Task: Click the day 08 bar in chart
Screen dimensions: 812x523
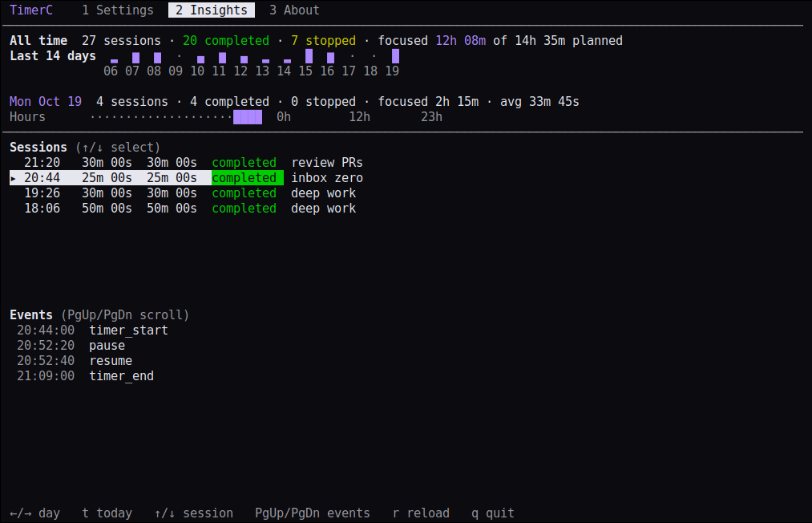Action: (x=157, y=58)
